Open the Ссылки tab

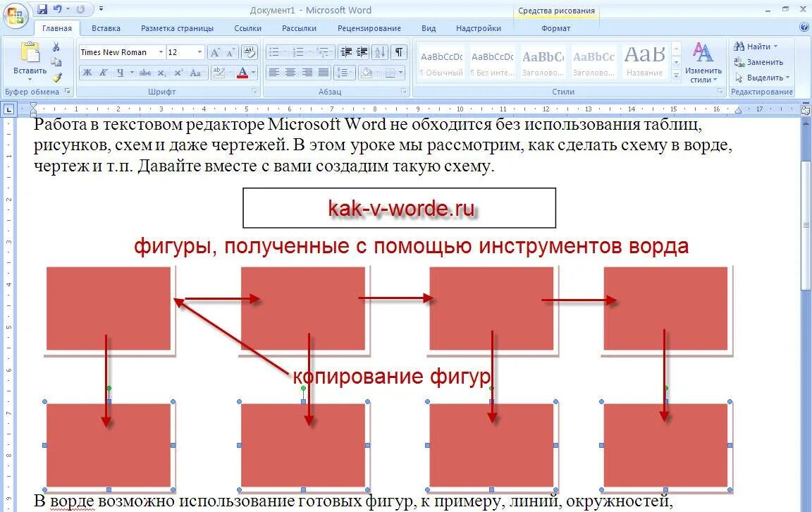247,28
